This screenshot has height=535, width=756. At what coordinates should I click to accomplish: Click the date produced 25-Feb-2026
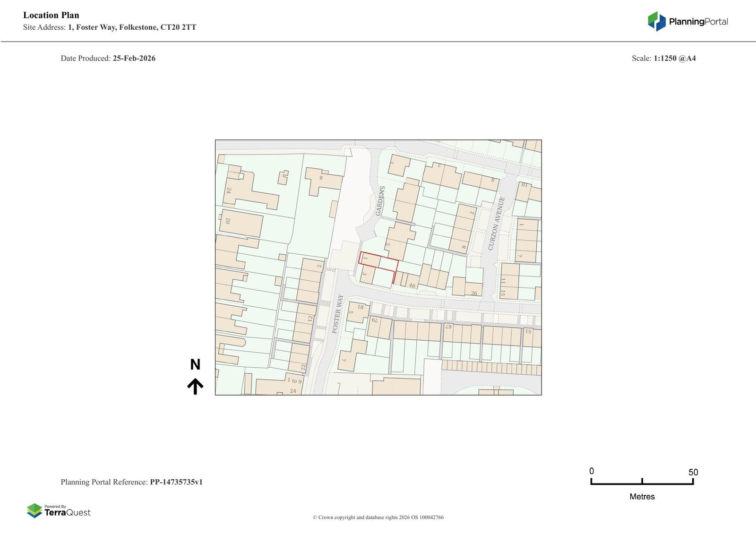coord(134,58)
